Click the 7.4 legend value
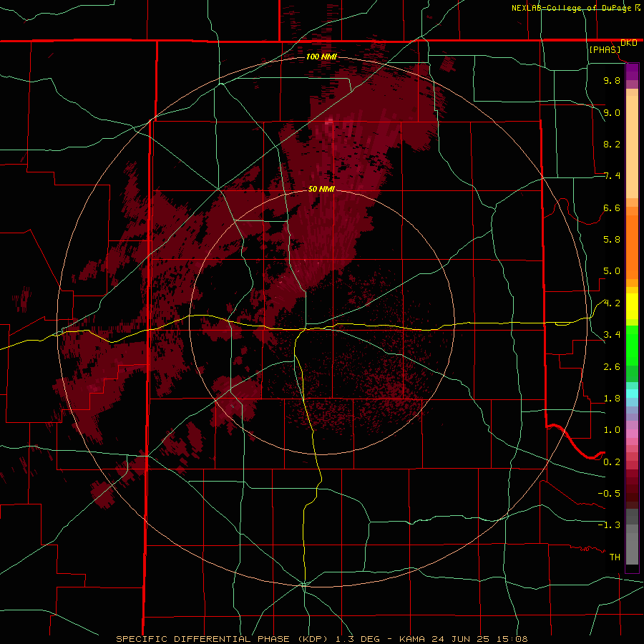Image resolution: width=644 pixels, height=644 pixels. pyautogui.click(x=612, y=176)
